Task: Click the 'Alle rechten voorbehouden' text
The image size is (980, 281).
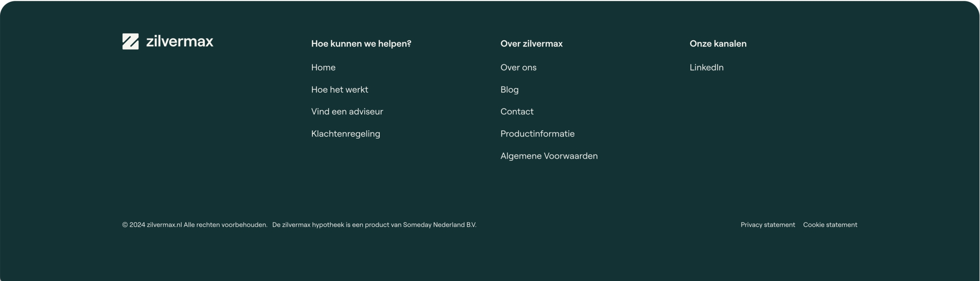Action: pyautogui.click(x=225, y=225)
